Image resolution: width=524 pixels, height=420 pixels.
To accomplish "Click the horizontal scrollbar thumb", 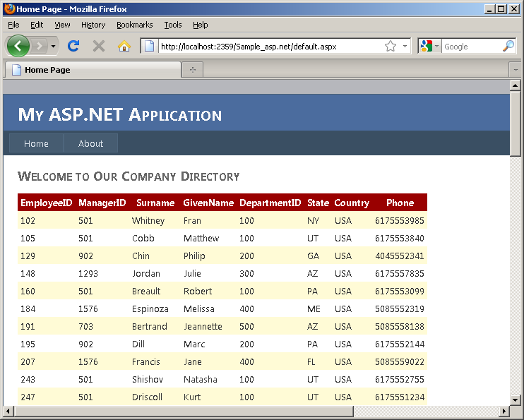I will (x=184, y=411).
